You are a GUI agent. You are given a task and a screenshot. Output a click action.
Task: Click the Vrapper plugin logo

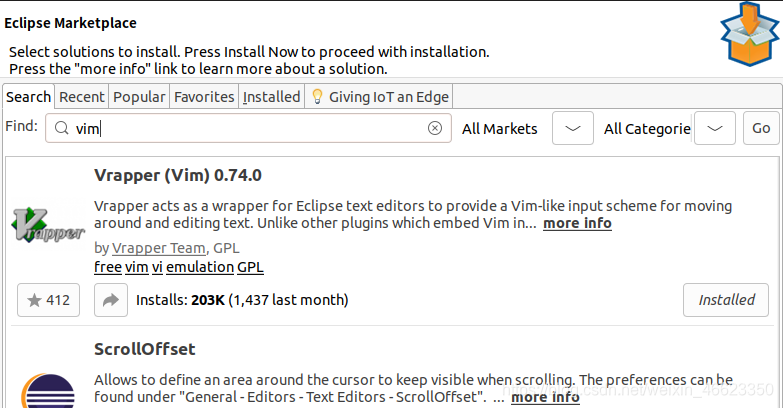(x=48, y=226)
